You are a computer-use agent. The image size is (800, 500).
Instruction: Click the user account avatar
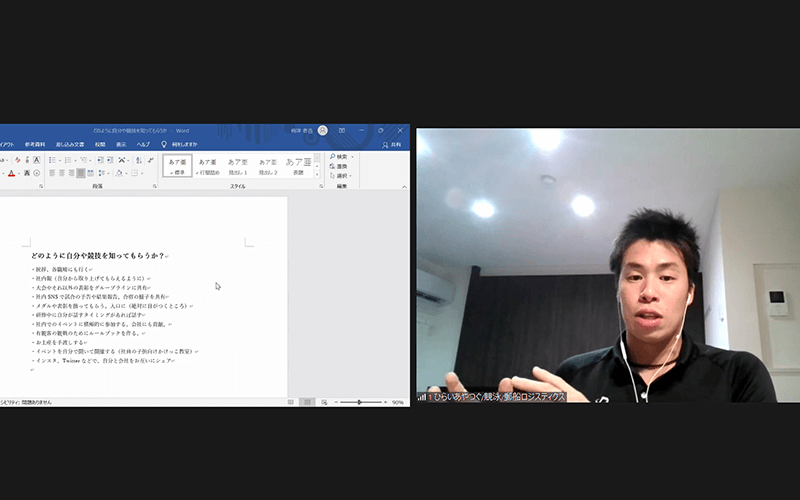pos(322,131)
